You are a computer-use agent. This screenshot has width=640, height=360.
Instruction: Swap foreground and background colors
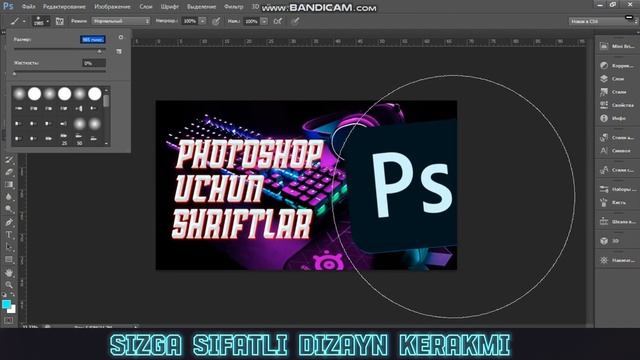tap(13, 294)
